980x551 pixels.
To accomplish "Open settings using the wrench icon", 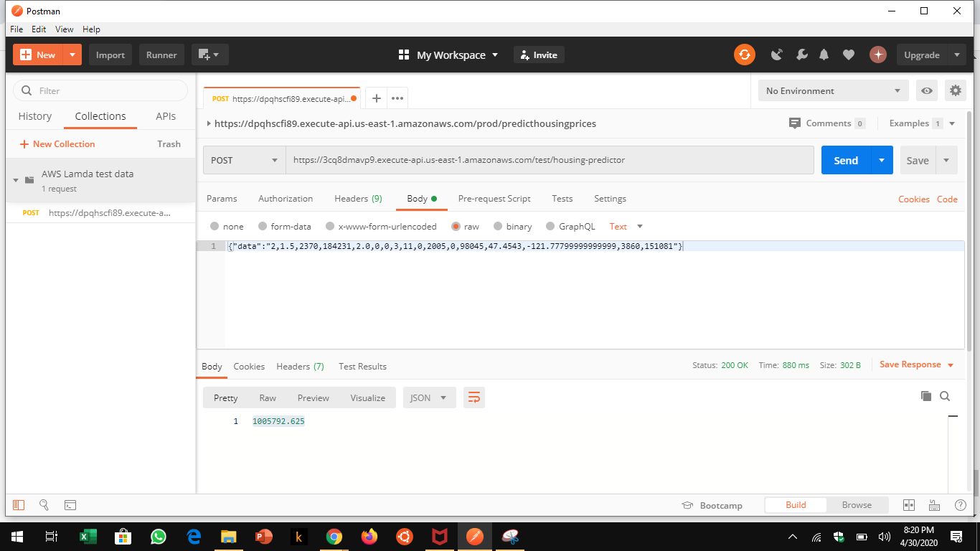I will (x=801, y=55).
